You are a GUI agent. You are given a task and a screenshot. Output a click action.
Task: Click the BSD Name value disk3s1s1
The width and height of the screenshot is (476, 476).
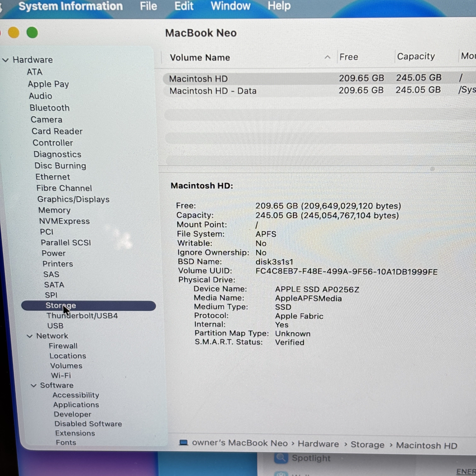tap(275, 262)
